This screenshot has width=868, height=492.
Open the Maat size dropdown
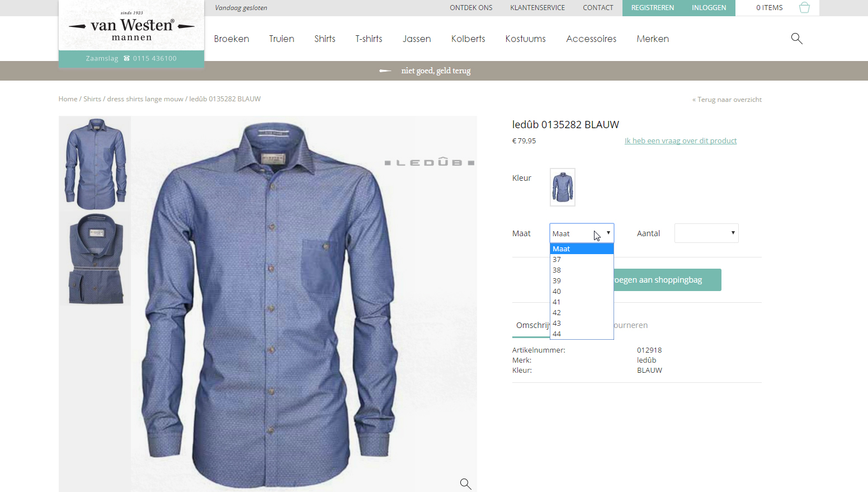[x=582, y=233]
